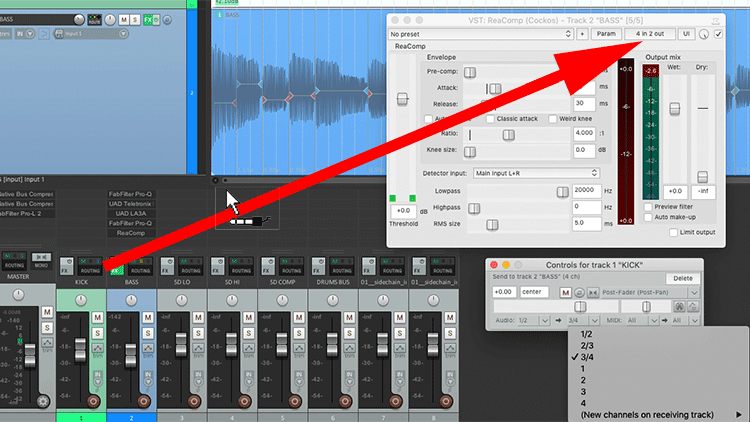750x422 pixels.
Task: Solo the SD LO mixer channel
Action: [x=199, y=333]
